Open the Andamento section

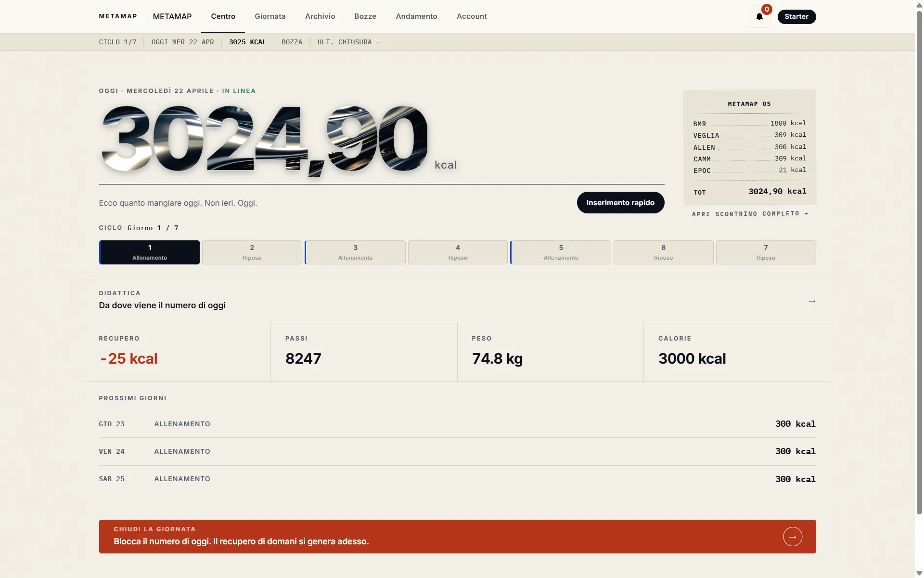417,16
